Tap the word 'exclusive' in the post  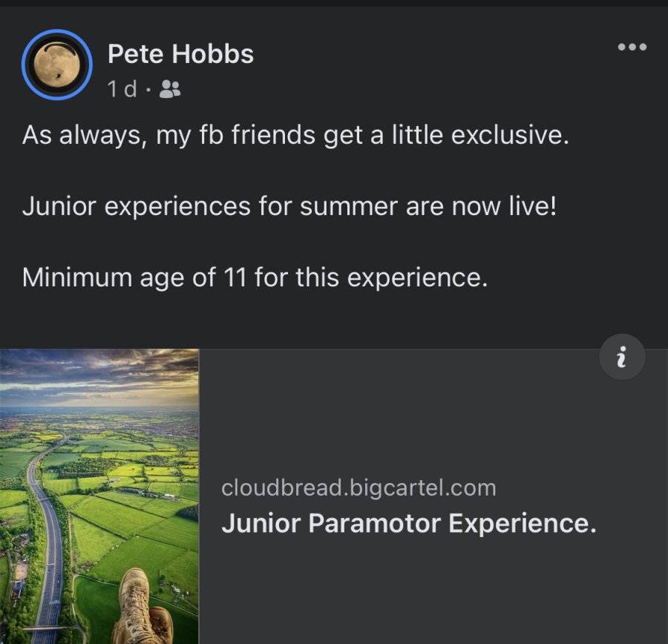click(509, 135)
